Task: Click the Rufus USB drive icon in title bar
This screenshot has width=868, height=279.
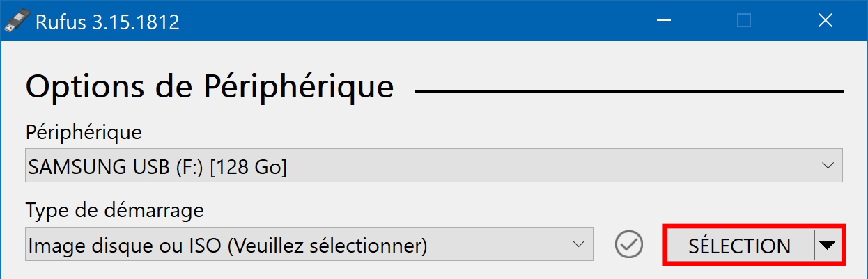Action: pos(16,22)
